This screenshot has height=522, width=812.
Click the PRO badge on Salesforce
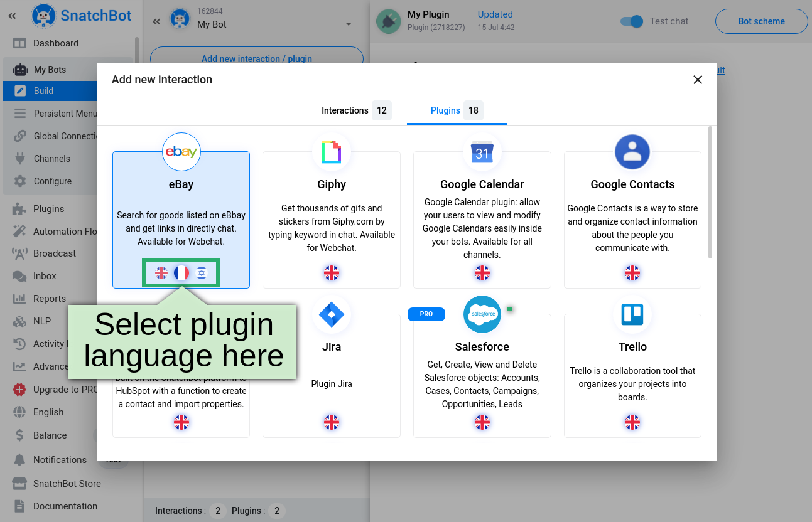(426, 314)
